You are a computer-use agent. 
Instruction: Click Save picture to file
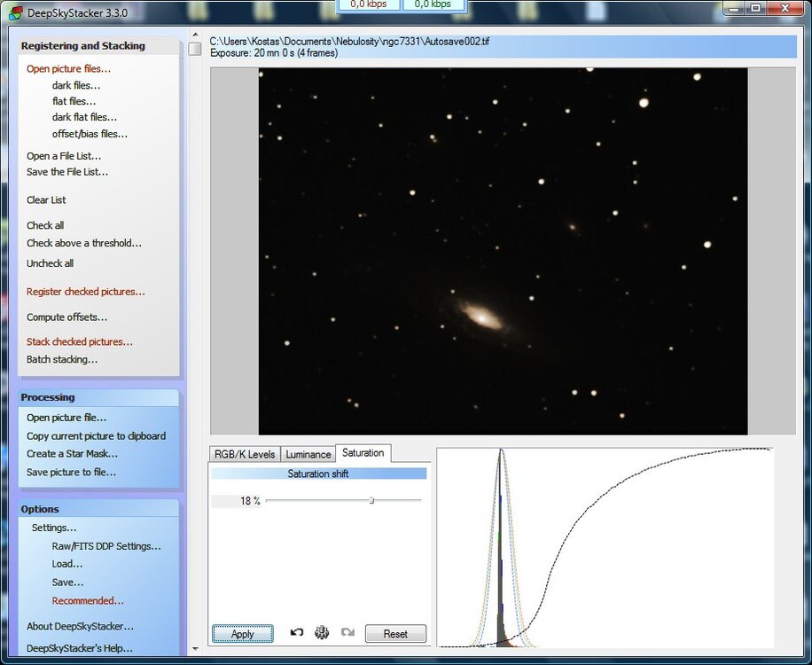pyautogui.click(x=71, y=472)
